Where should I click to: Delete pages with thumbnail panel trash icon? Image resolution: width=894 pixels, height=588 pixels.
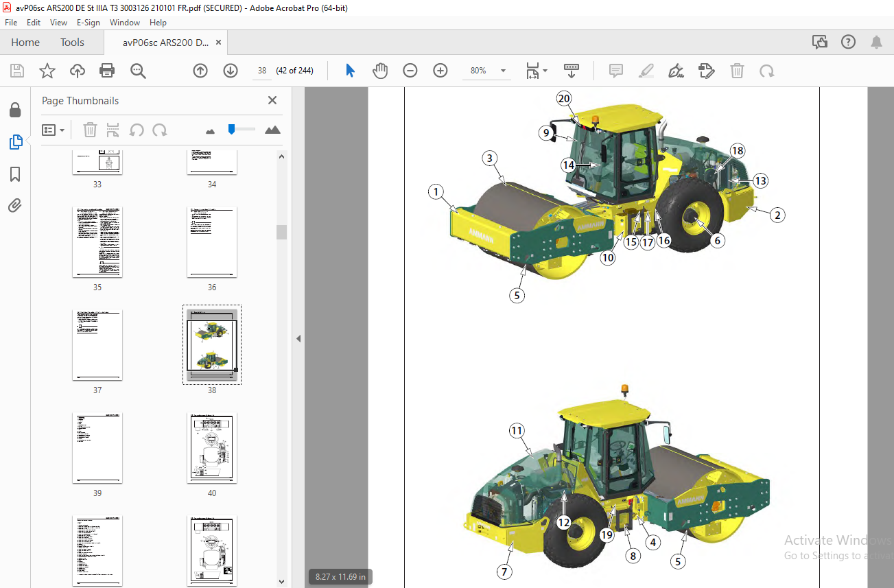pyautogui.click(x=90, y=130)
